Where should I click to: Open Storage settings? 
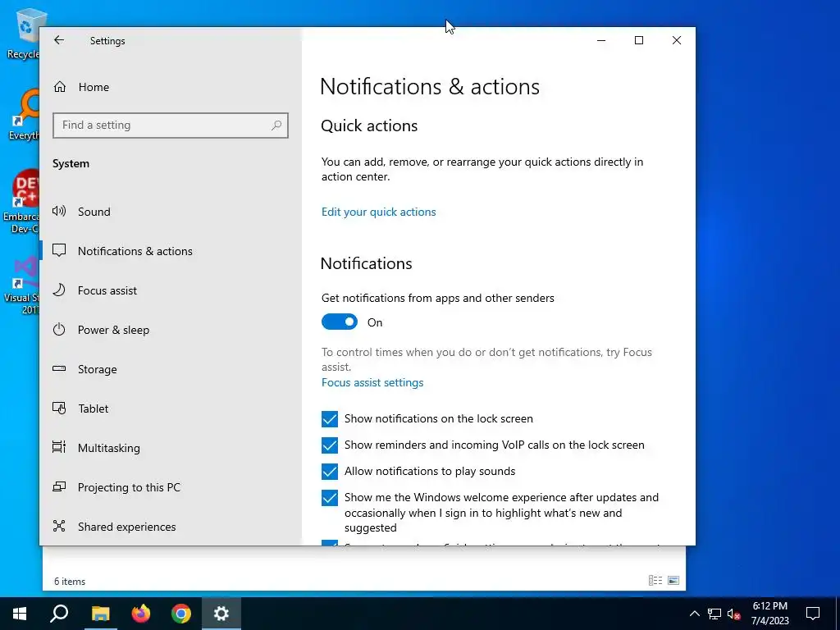tap(171, 369)
